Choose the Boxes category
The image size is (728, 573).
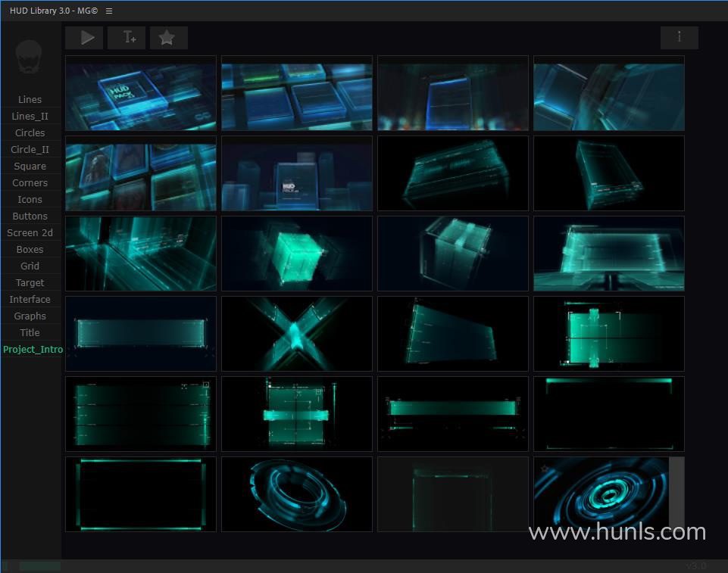click(30, 250)
